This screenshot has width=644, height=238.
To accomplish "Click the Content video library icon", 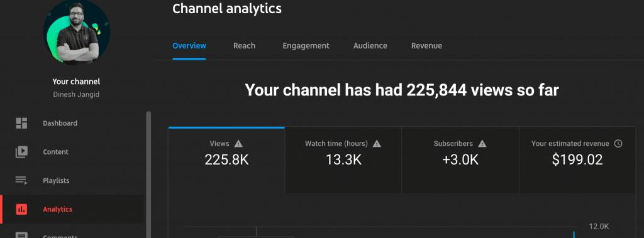I will pyautogui.click(x=21, y=152).
